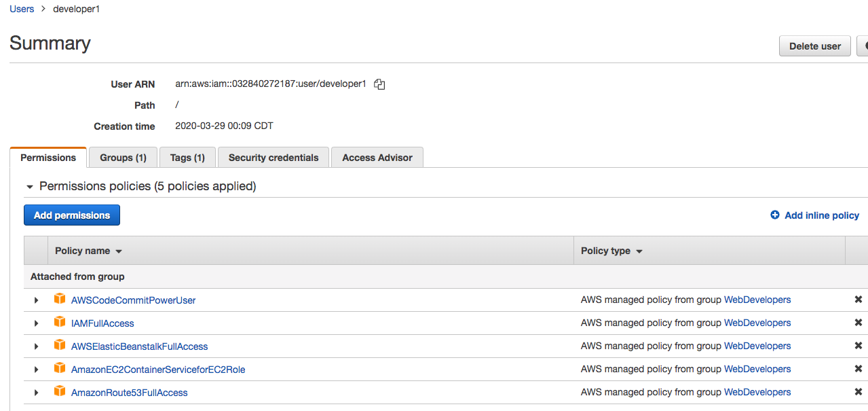868x411 pixels.
Task: Detach AWSElasticBeanstalkFullAccess using its X icon
Action: (x=857, y=346)
